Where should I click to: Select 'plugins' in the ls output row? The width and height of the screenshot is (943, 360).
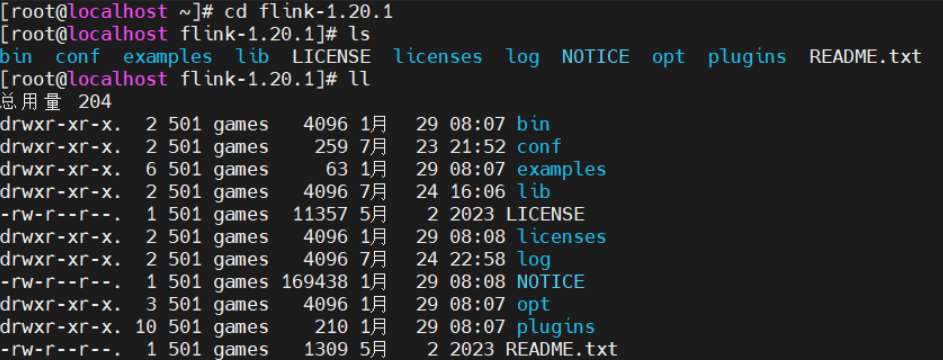pyautogui.click(x=747, y=57)
